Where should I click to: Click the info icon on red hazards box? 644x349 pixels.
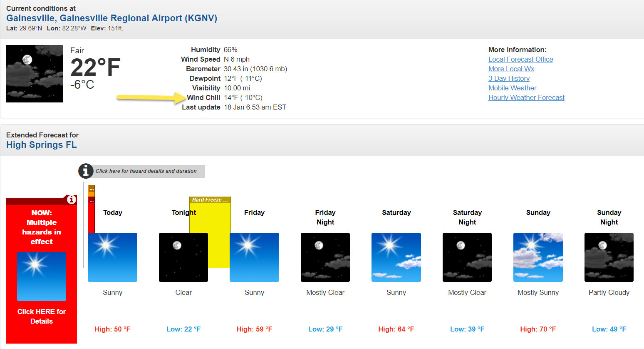point(72,199)
